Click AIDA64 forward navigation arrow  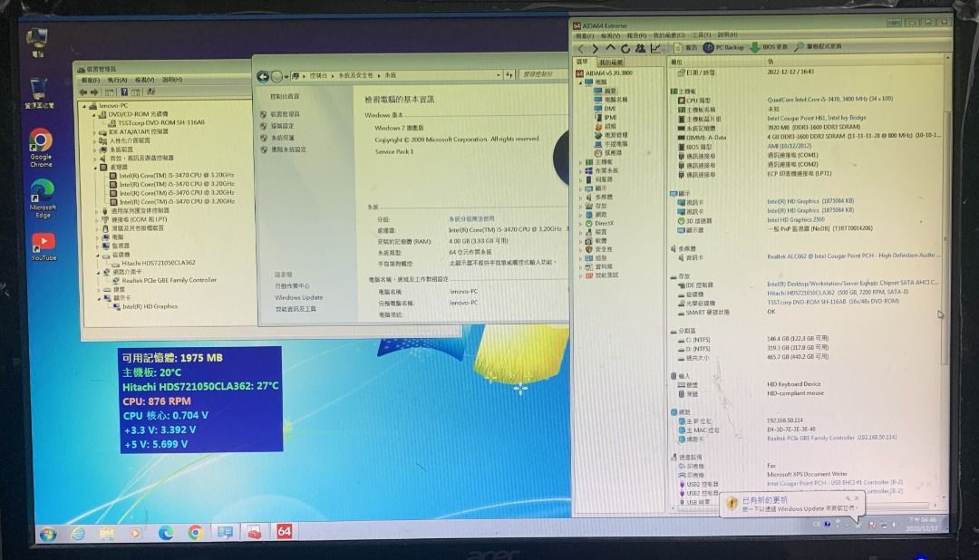tap(595, 48)
